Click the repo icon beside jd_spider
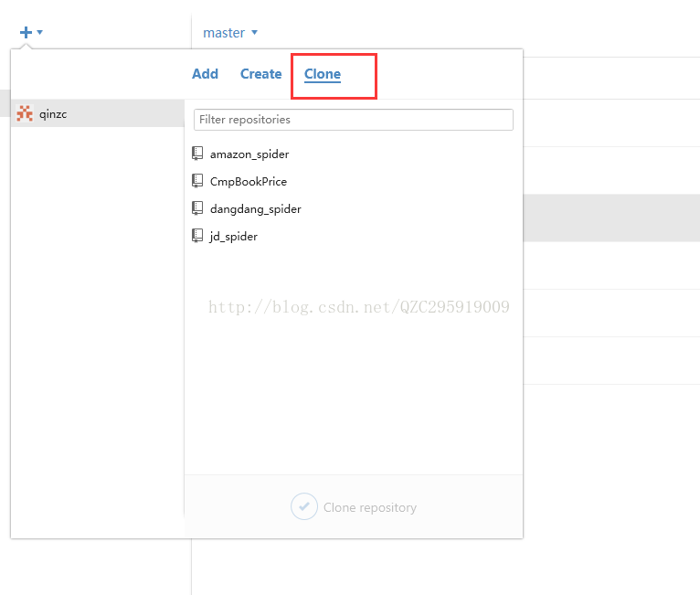 tap(197, 236)
